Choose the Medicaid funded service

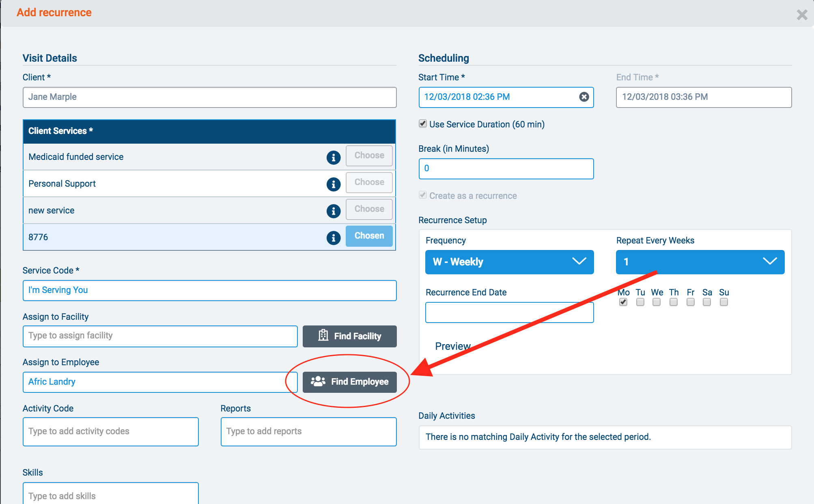[369, 155]
